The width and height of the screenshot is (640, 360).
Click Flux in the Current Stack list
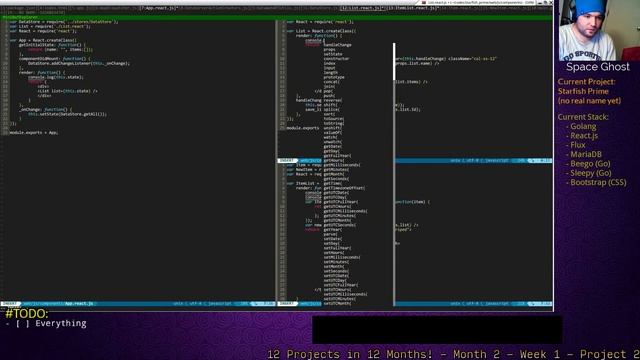(578, 145)
